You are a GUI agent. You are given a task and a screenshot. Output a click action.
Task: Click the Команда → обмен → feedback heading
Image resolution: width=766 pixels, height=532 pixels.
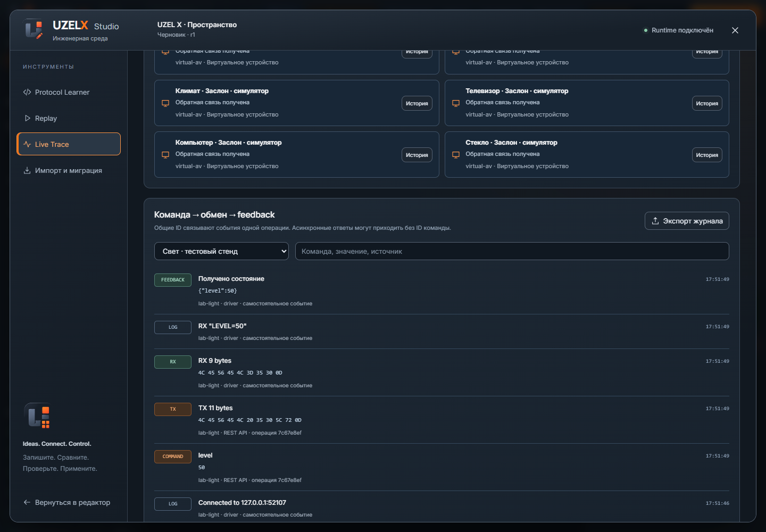[x=214, y=215]
